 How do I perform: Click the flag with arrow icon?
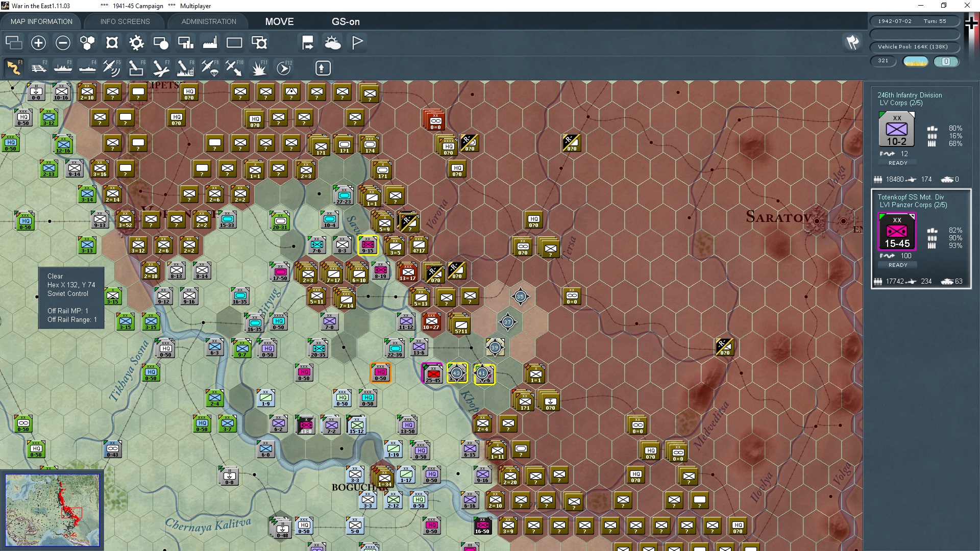[308, 43]
